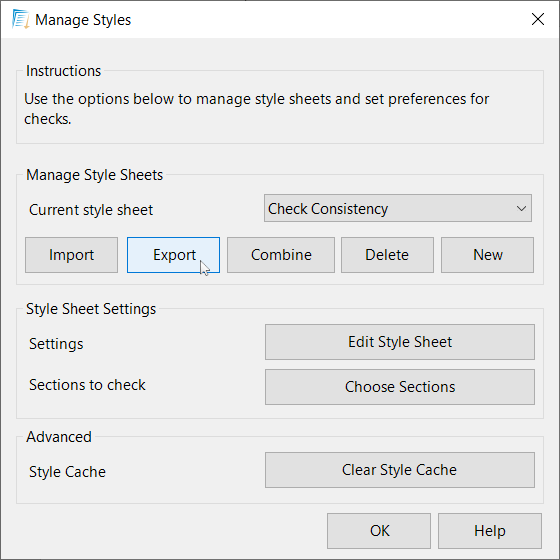The width and height of the screenshot is (560, 560).
Task: Click the Import button
Action: (71, 255)
